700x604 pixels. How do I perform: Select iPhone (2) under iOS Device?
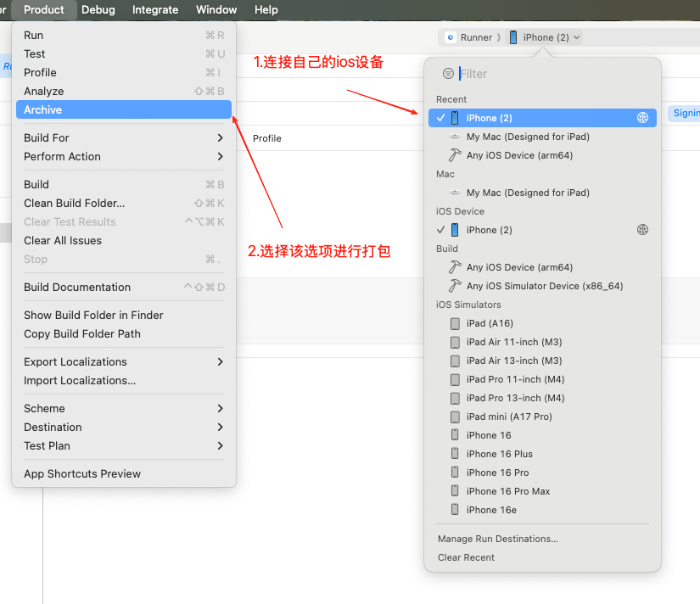tap(542, 230)
